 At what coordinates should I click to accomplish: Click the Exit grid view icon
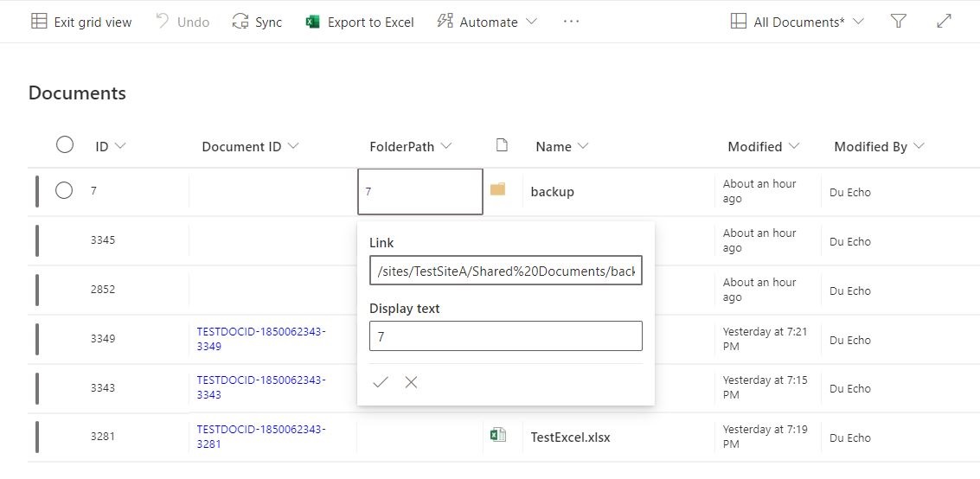[x=39, y=22]
